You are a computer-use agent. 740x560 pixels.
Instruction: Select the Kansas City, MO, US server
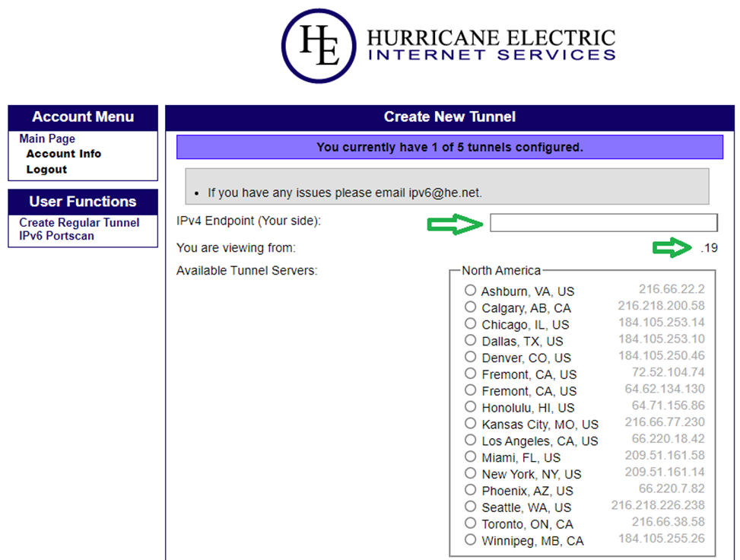click(x=470, y=423)
